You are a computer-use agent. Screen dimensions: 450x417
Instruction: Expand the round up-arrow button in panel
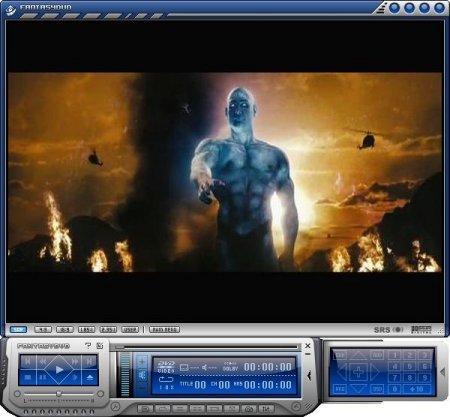click(296, 406)
